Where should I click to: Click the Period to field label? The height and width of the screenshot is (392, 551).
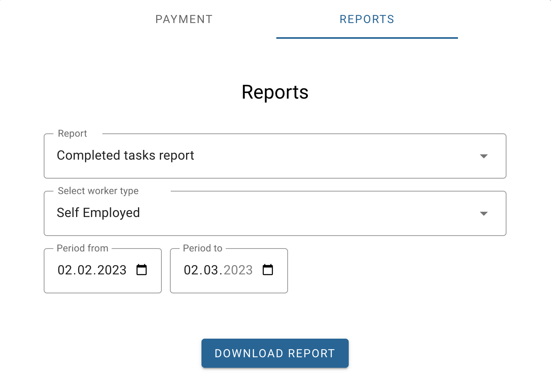pyautogui.click(x=203, y=249)
